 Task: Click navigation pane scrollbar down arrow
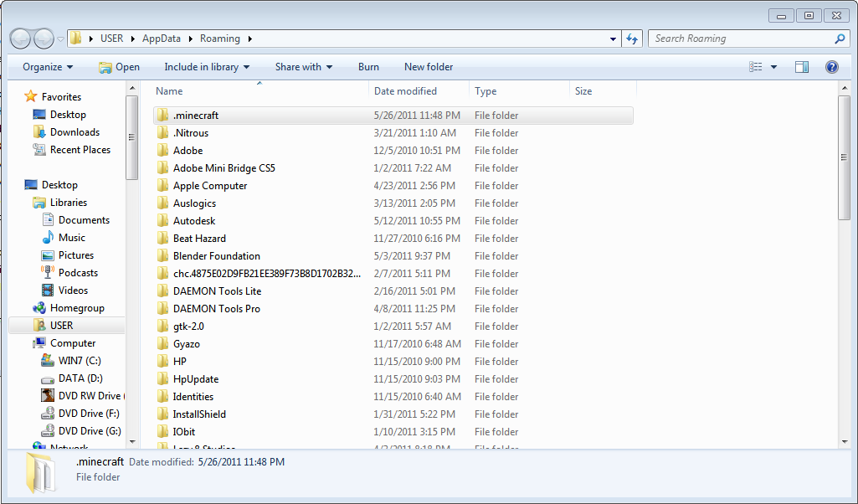coord(132,441)
